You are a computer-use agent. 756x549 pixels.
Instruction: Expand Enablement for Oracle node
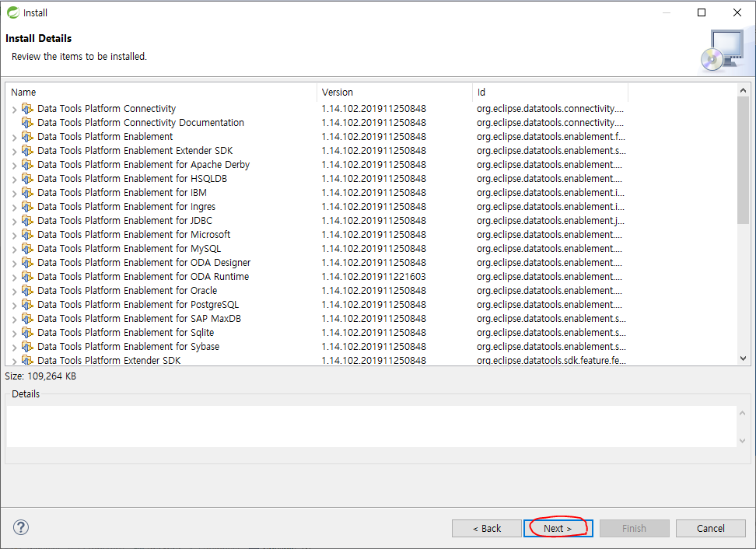(14, 291)
